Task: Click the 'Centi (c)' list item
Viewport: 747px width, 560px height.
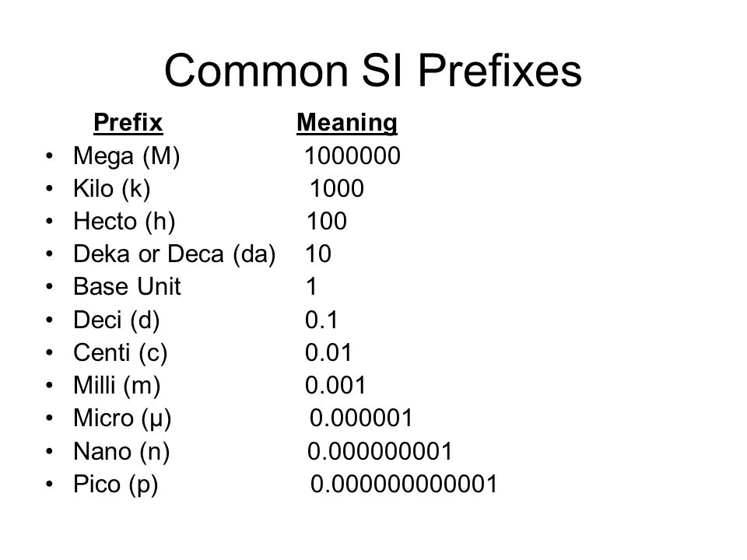Action: (121, 353)
